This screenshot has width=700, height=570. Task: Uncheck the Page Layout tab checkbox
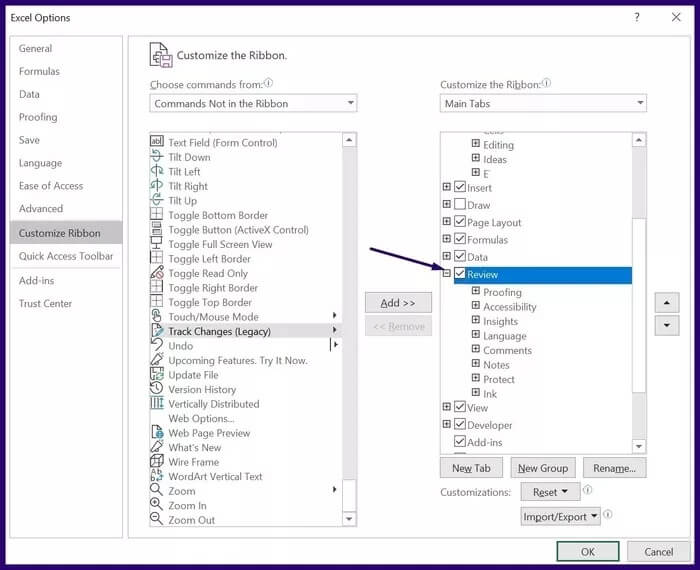[460, 221]
